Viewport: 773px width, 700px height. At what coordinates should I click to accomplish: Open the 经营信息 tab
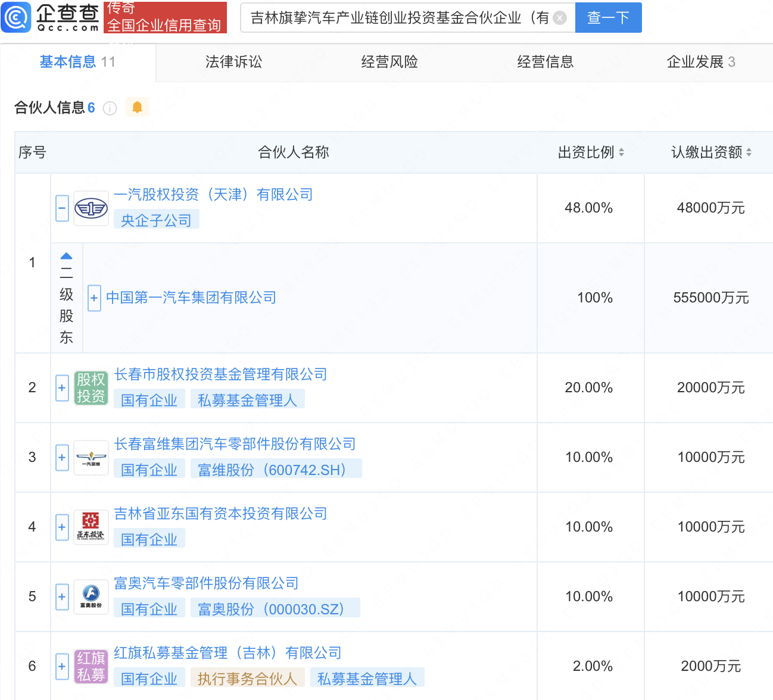click(x=546, y=62)
